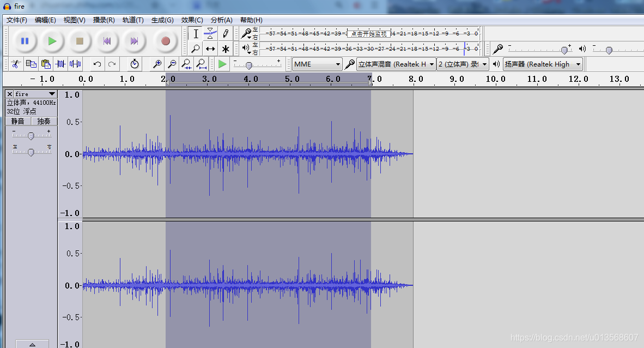Adjust the playback speed slider

click(x=248, y=65)
